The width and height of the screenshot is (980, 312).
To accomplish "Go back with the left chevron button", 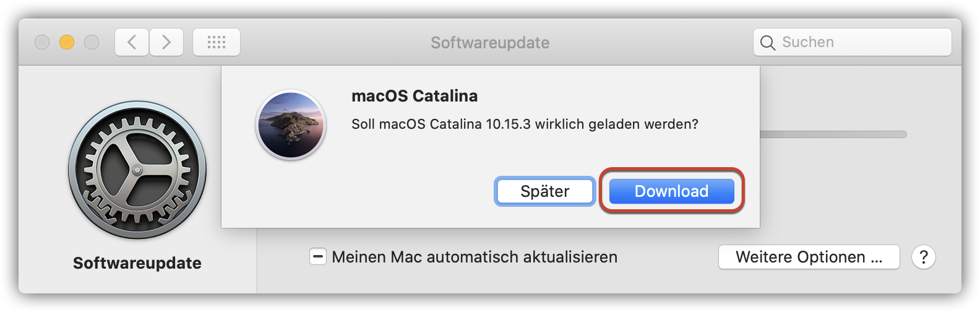I will click(132, 42).
